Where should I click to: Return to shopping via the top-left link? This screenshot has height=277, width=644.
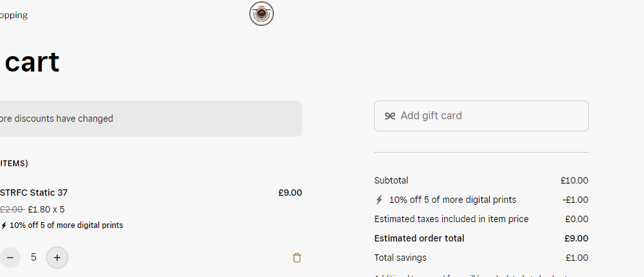(14, 15)
